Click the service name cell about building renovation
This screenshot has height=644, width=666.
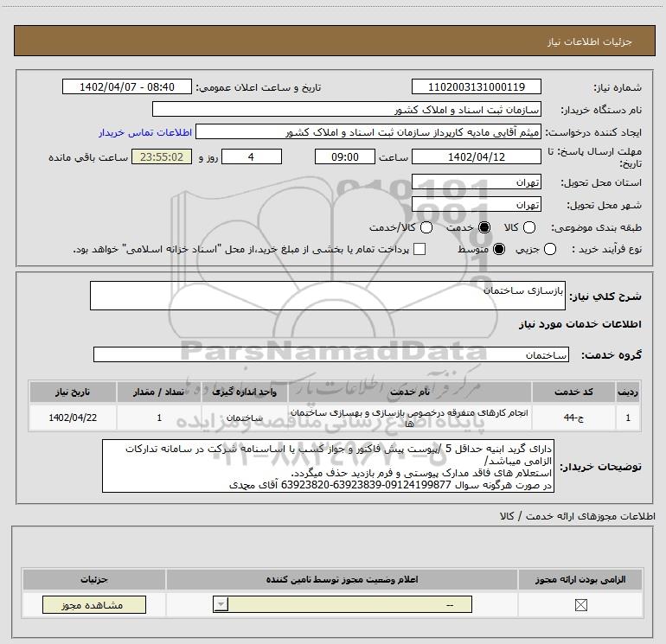[x=409, y=418]
